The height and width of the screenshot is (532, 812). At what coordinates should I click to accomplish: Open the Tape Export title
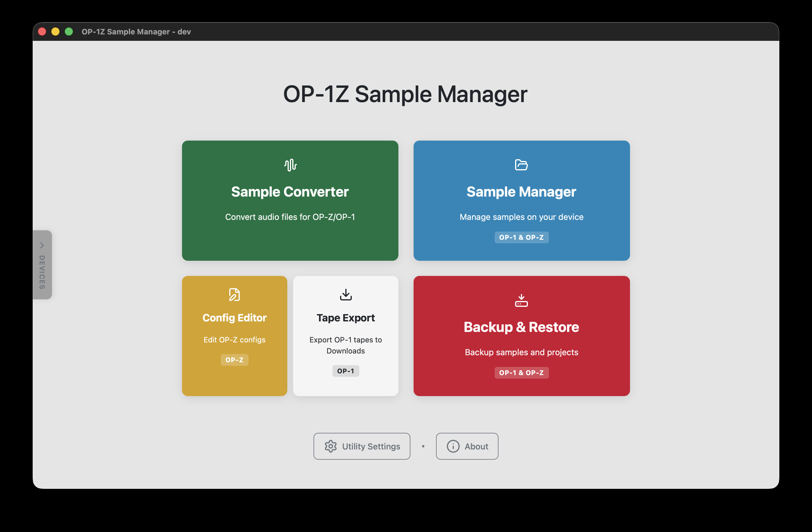pos(346,318)
